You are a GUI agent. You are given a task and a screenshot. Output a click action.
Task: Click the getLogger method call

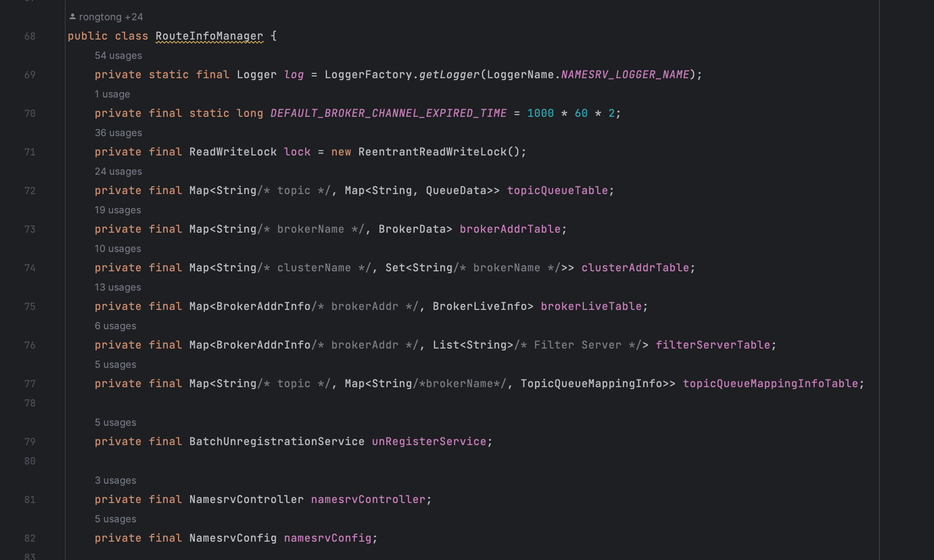coord(449,75)
